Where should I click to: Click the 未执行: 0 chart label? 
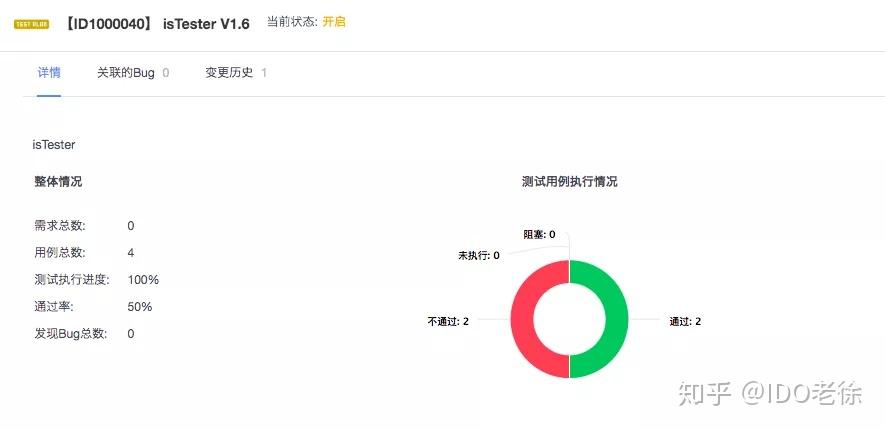pos(479,256)
